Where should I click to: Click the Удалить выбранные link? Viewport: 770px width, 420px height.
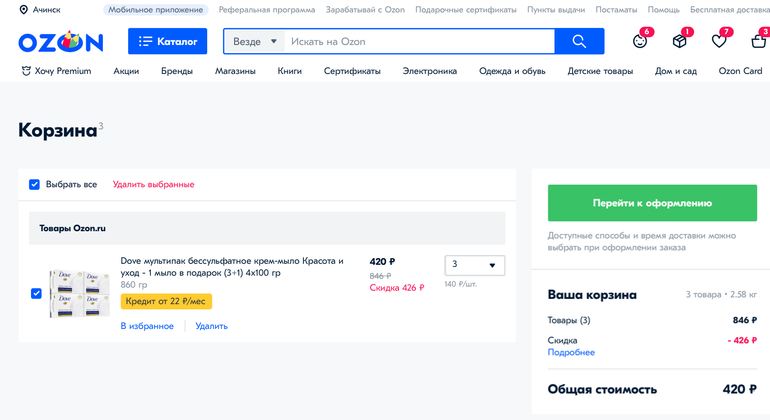pyautogui.click(x=153, y=185)
